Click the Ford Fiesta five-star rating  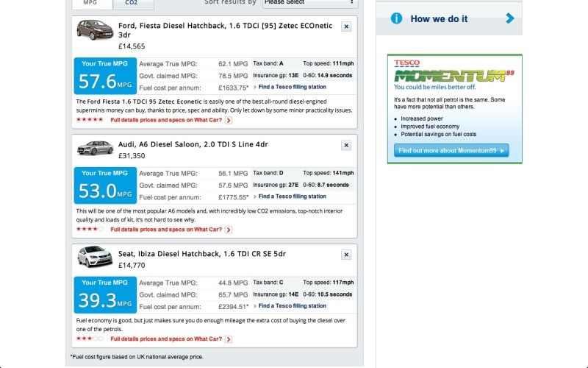(x=90, y=120)
